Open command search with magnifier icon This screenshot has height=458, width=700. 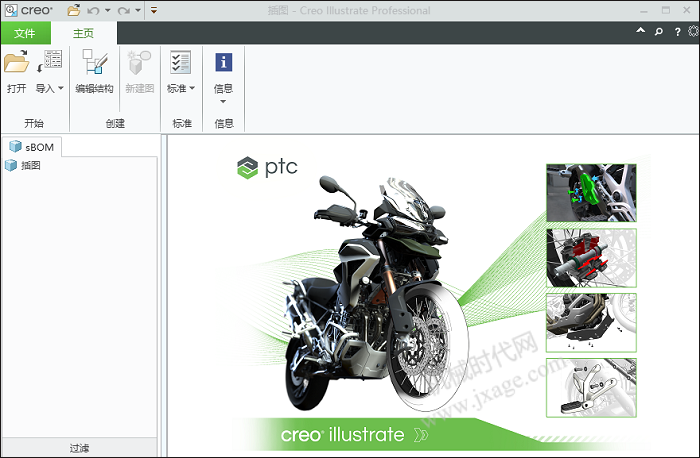658,31
